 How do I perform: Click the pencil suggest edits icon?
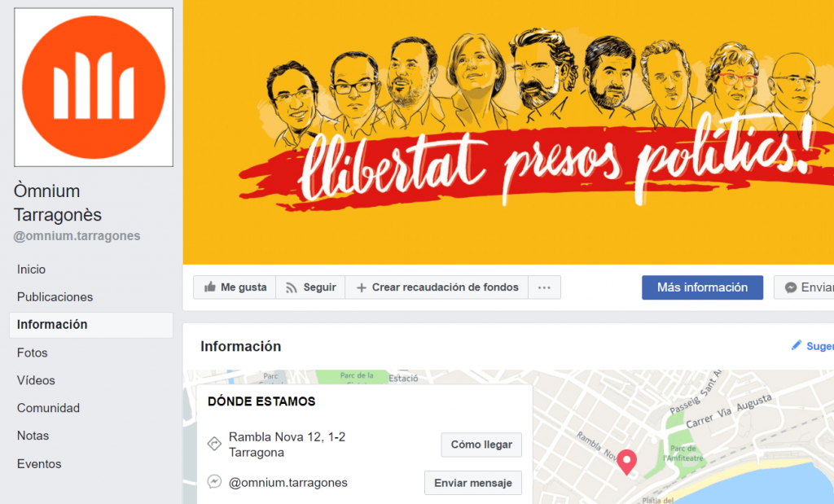(797, 345)
